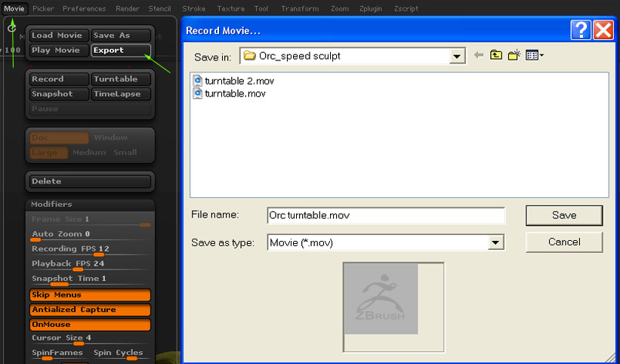
Task: Click the Snapshot button
Action: pyautogui.click(x=59, y=94)
